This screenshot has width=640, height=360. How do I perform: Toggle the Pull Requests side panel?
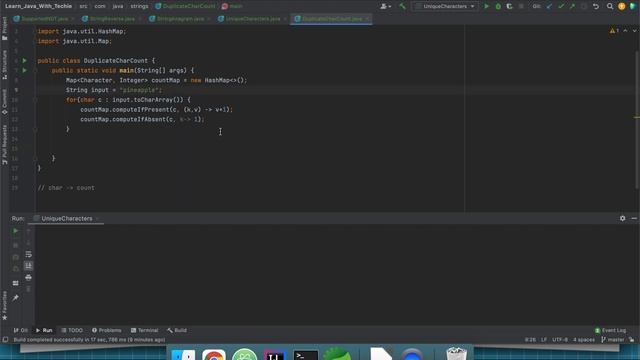pyautogui.click(x=4, y=145)
